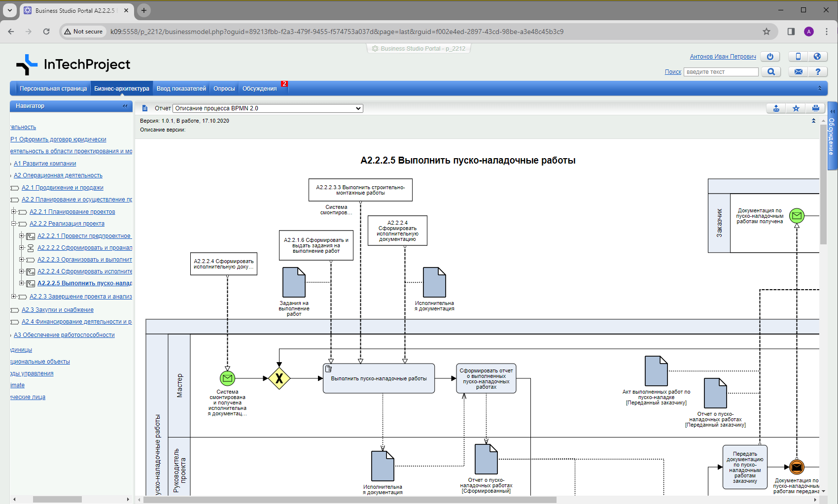838x504 pixels.
Task: Open the Обсуждения tab
Action: coord(259,89)
